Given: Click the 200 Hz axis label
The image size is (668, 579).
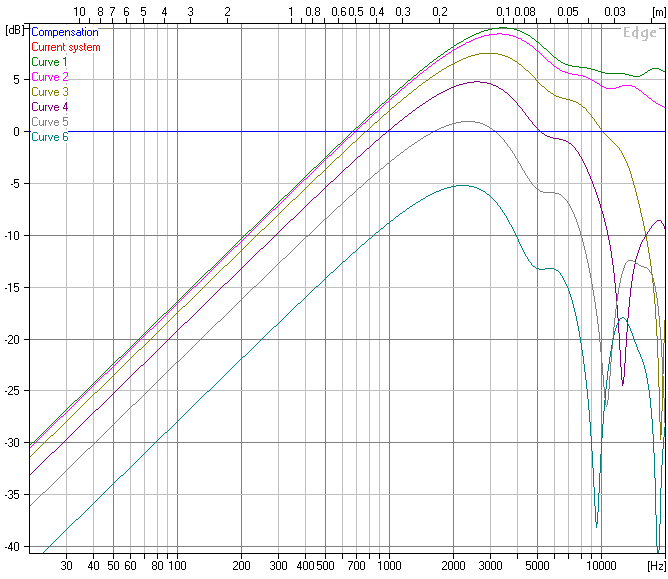Looking at the screenshot, I should coord(241,566).
